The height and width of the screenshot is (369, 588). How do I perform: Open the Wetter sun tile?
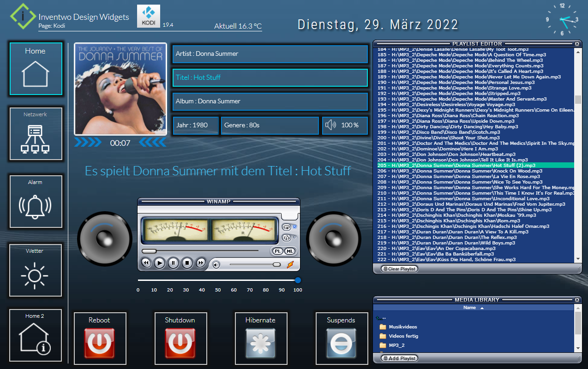(x=36, y=270)
